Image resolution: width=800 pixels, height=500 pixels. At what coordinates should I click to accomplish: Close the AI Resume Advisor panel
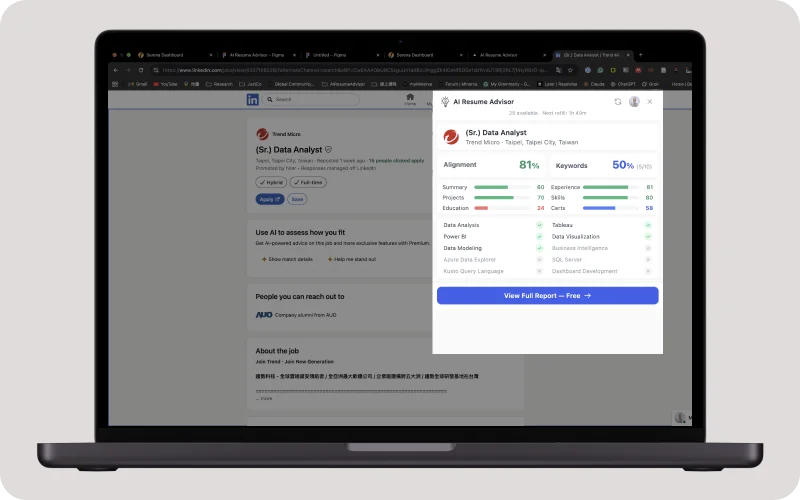650,102
